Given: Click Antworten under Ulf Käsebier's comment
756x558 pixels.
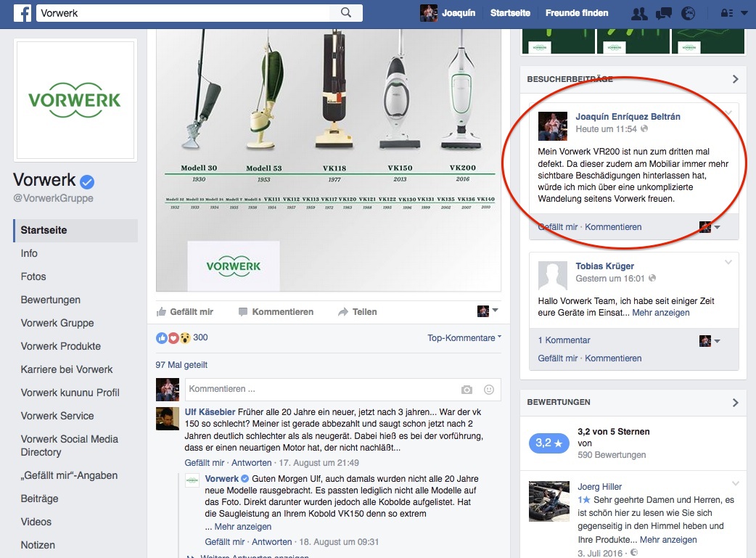Looking at the screenshot, I should (251, 463).
